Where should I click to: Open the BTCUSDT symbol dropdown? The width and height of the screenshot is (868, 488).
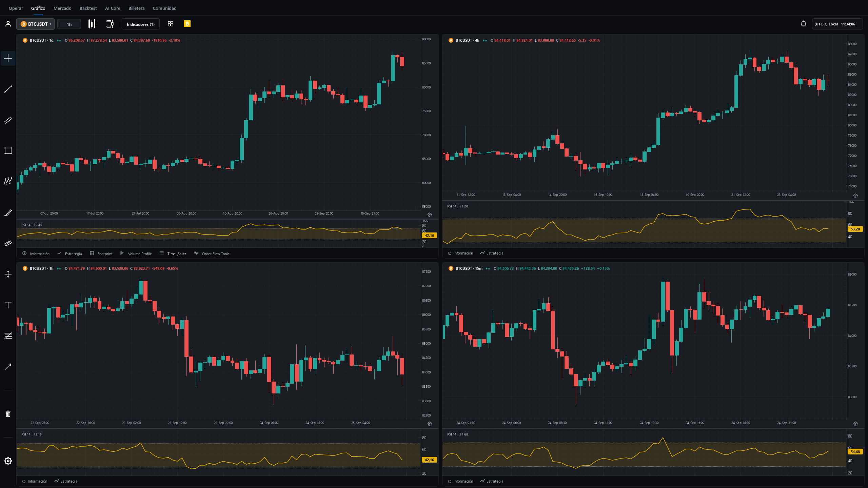(36, 24)
